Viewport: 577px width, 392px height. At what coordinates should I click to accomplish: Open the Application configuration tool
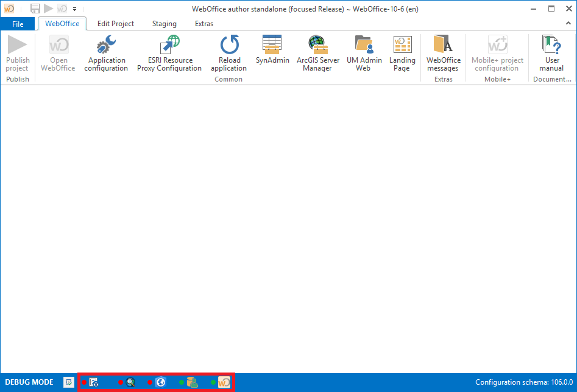pos(106,54)
